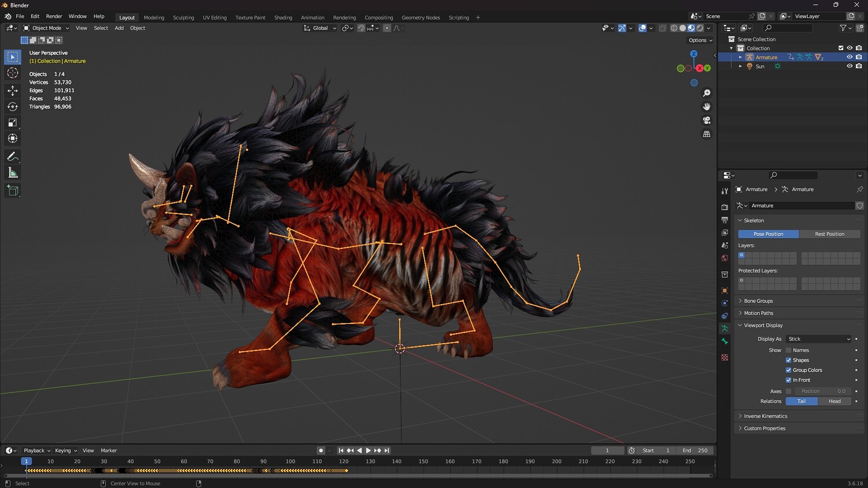This screenshot has width=868, height=488.
Task: Activate the Scale tool
Action: [x=12, y=123]
